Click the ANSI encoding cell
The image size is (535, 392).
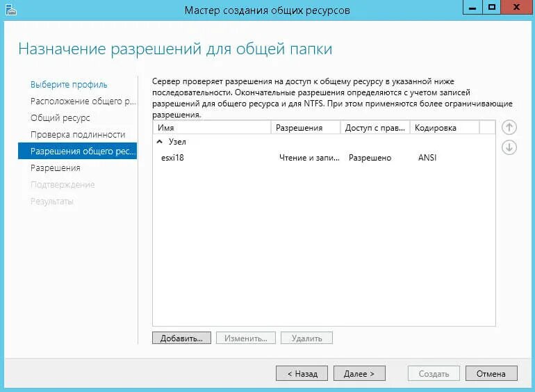427,158
